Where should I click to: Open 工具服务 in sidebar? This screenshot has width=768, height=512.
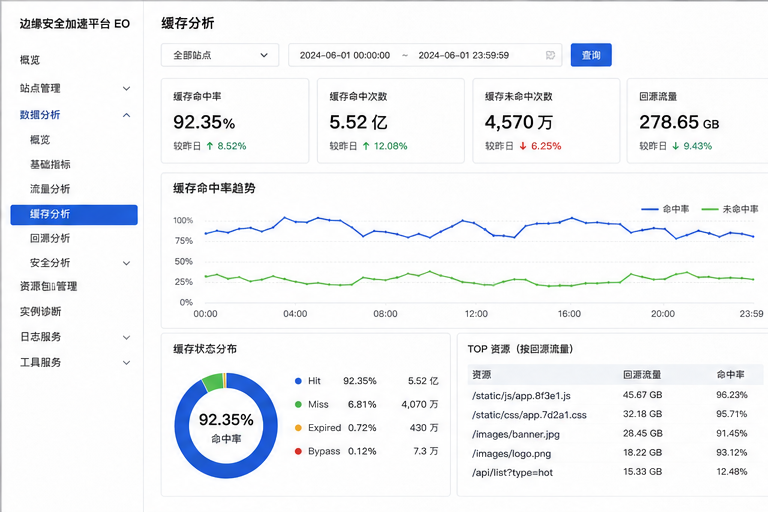[40, 362]
